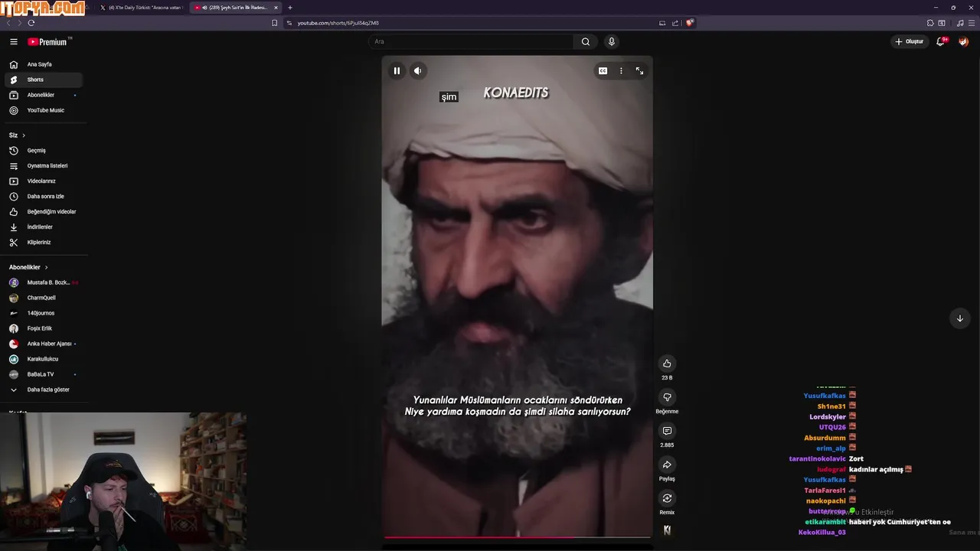Open Oynatma listeleri playlists

coord(44,166)
